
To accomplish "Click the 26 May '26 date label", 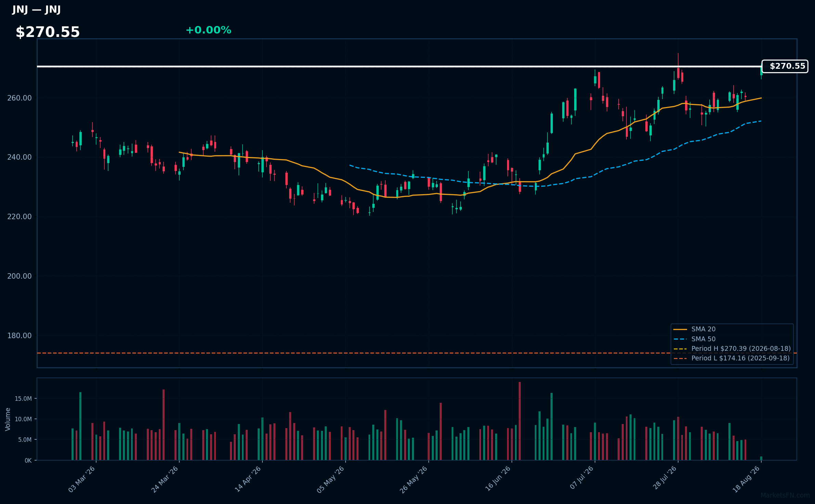I will click(x=414, y=479).
